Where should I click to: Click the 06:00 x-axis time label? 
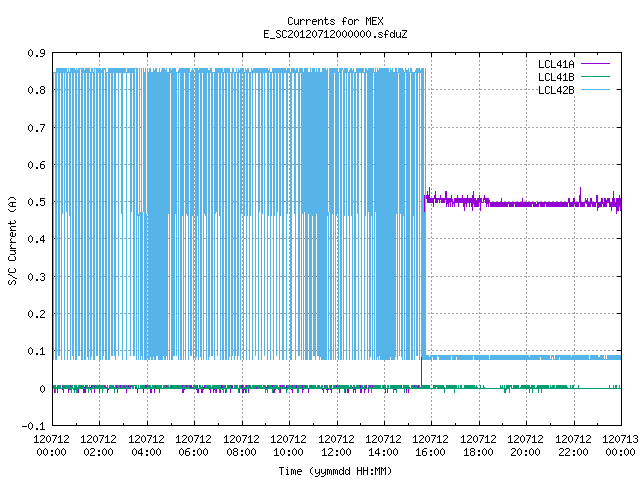[x=193, y=452]
